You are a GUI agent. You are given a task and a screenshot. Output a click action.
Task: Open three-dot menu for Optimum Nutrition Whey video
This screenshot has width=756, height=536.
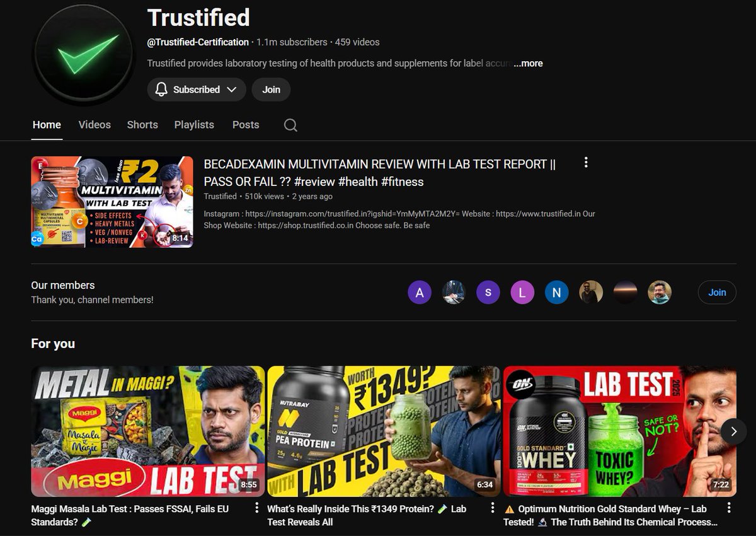(x=729, y=508)
